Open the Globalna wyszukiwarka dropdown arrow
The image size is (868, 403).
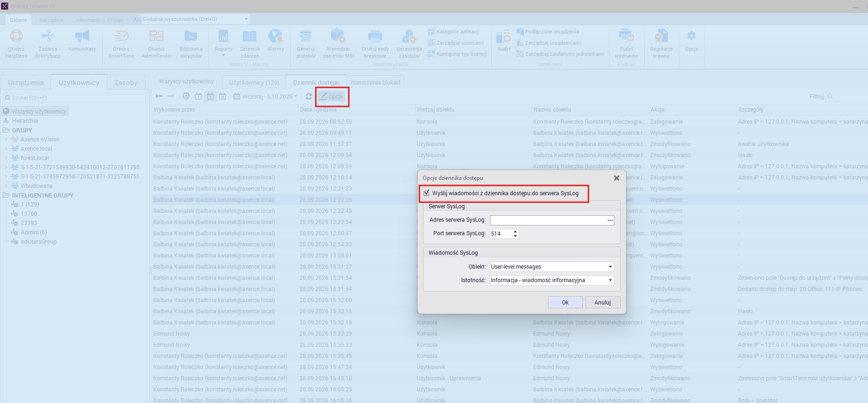[246, 19]
